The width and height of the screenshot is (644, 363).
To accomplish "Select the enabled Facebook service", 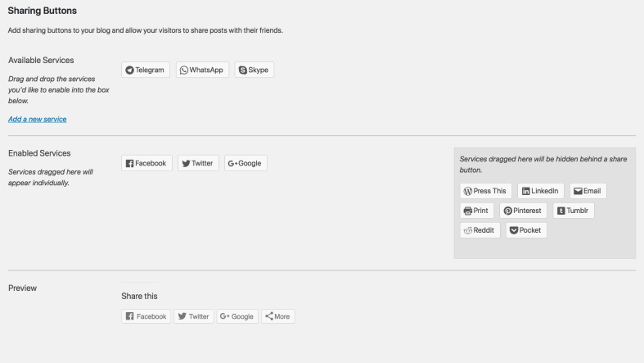I will pos(146,163).
